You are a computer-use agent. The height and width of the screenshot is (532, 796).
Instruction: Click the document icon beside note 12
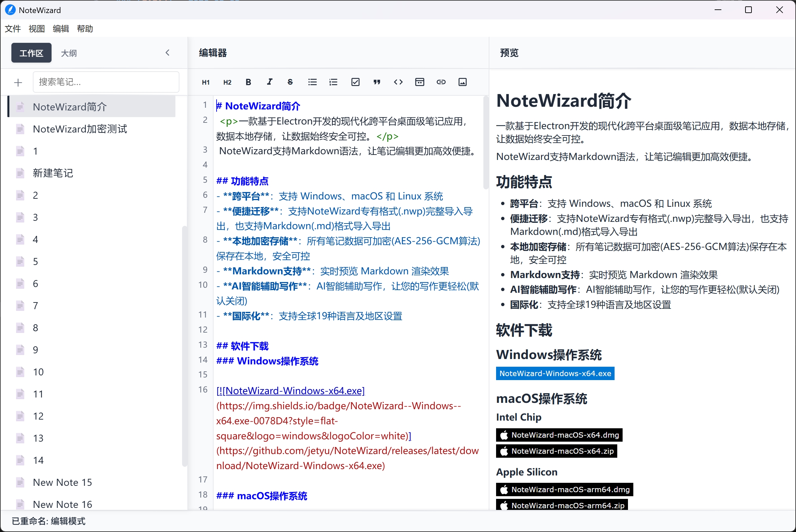point(20,416)
